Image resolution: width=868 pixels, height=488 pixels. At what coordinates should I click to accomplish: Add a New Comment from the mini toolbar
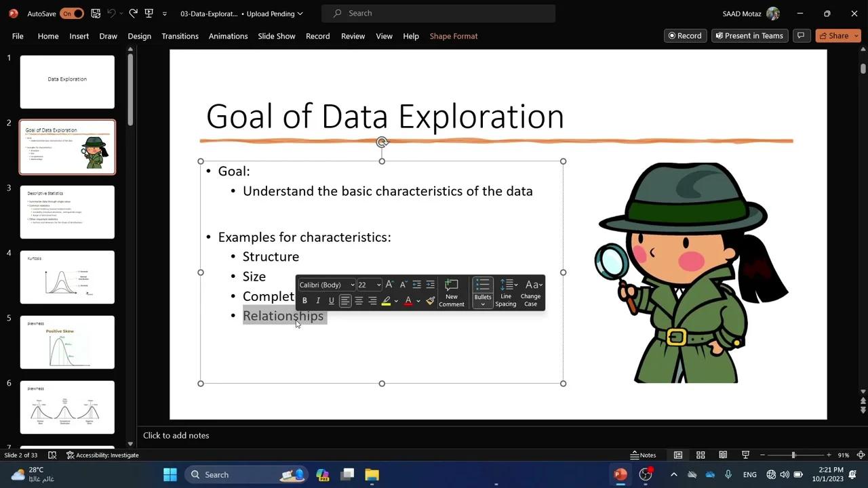[451, 293]
